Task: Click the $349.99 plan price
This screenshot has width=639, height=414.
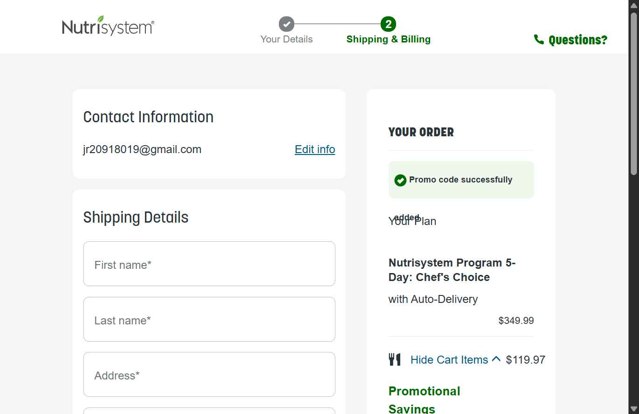Action: pos(516,321)
